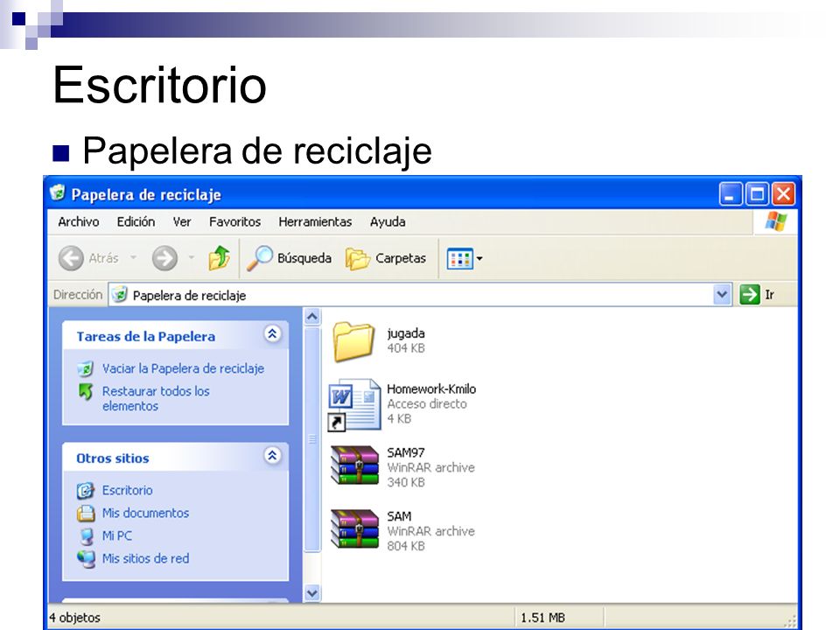Click the sidebar vertical scrollbar thumb

coord(312,439)
